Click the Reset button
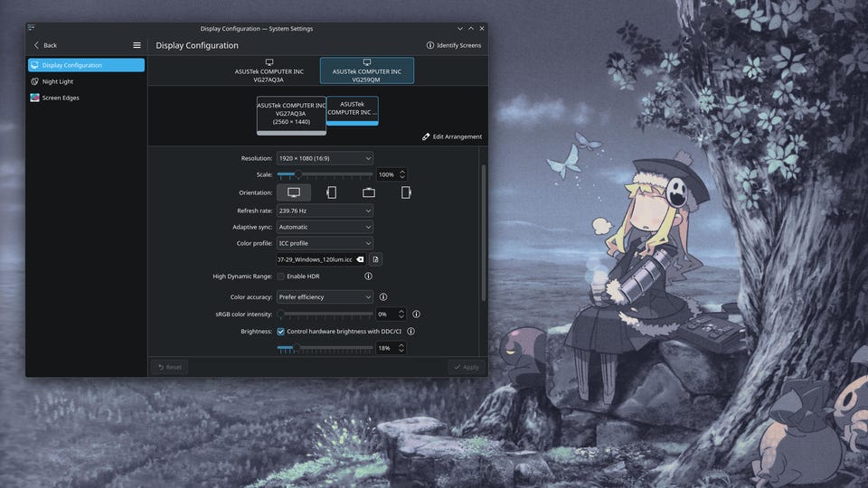This screenshot has height=488, width=868. coord(170,367)
